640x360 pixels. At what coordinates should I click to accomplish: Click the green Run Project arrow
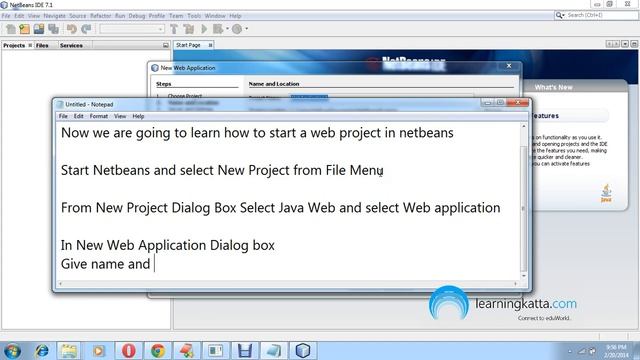point(204,29)
